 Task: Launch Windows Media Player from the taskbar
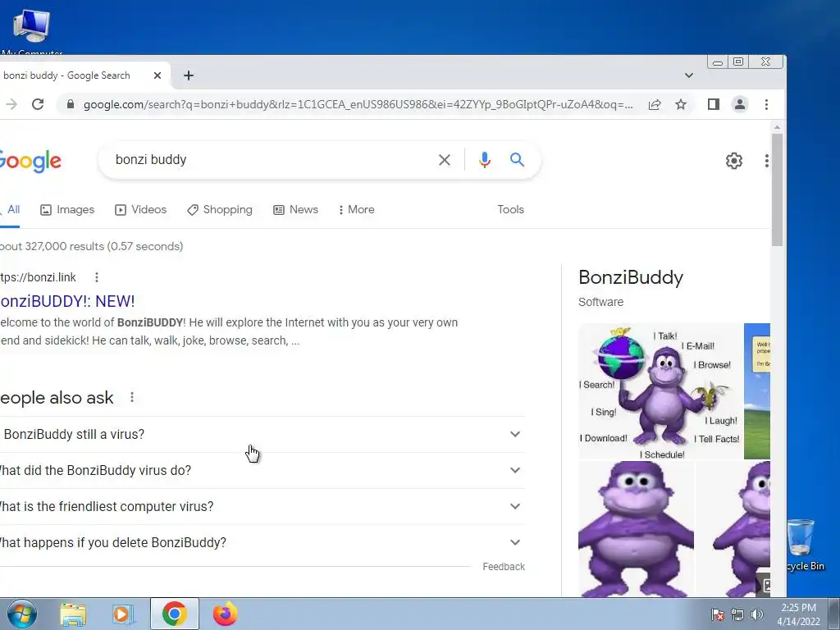point(123,614)
